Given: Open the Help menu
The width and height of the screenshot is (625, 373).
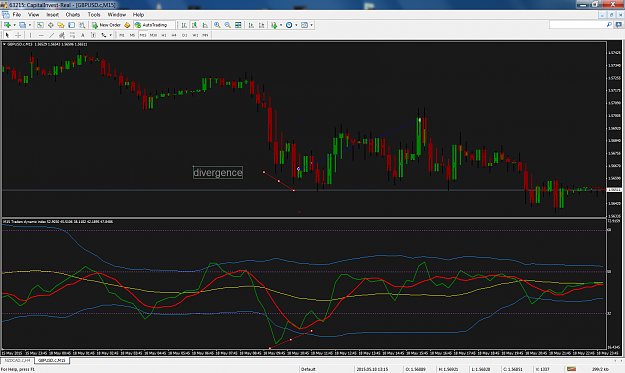Looking at the screenshot, I should 138,15.
